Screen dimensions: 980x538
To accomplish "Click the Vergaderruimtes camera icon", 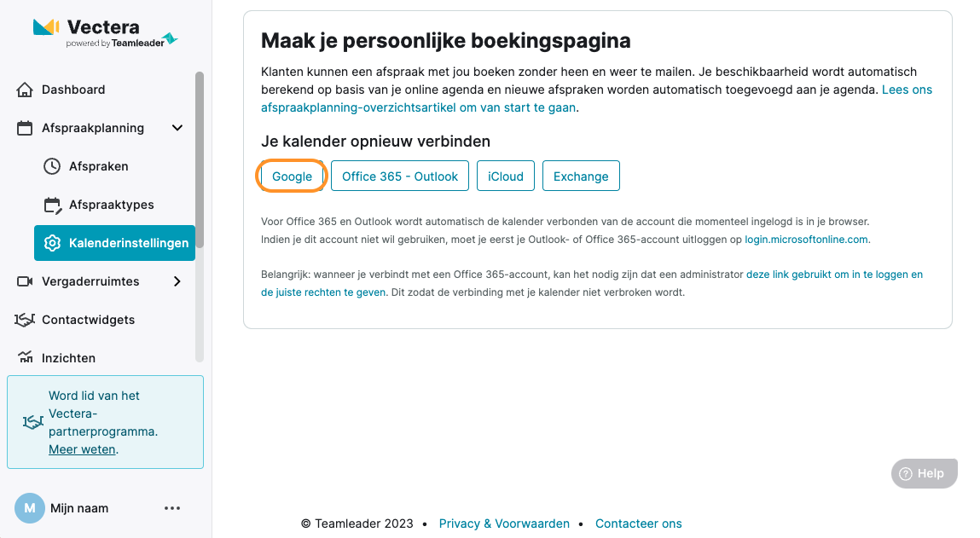I will click(25, 282).
